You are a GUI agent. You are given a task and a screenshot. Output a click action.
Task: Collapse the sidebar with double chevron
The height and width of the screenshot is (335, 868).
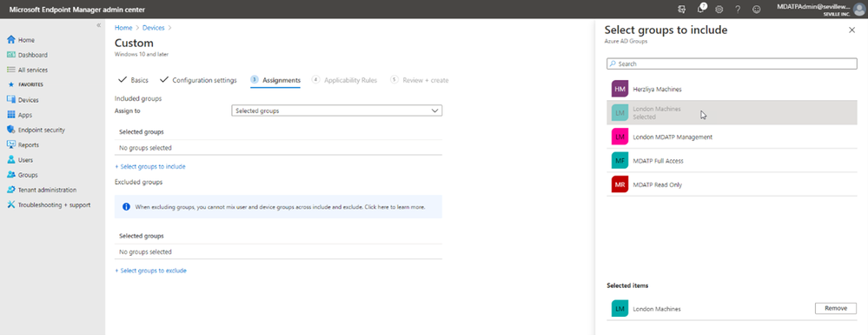click(x=98, y=25)
